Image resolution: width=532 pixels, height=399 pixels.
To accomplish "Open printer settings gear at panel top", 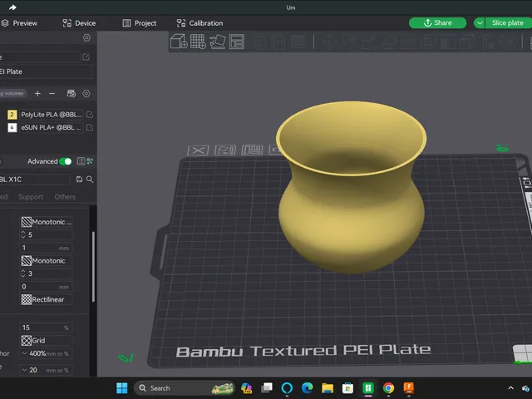I will (x=86, y=37).
